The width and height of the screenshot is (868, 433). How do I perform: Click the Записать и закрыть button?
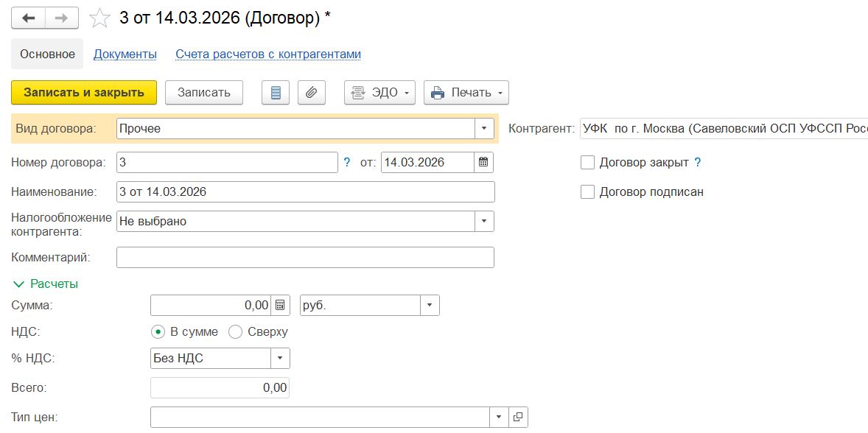coord(84,93)
